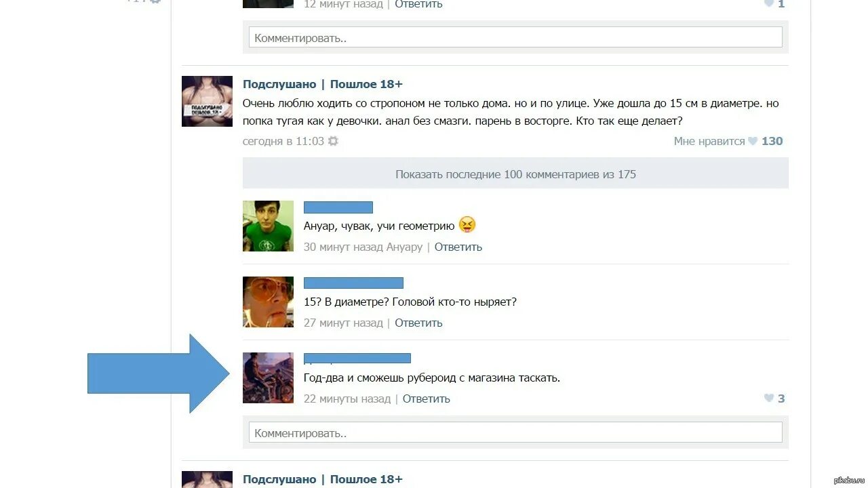Click Ответить under the 27 минут назад comment
This screenshot has width=868, height=488.
coord(418,323)
